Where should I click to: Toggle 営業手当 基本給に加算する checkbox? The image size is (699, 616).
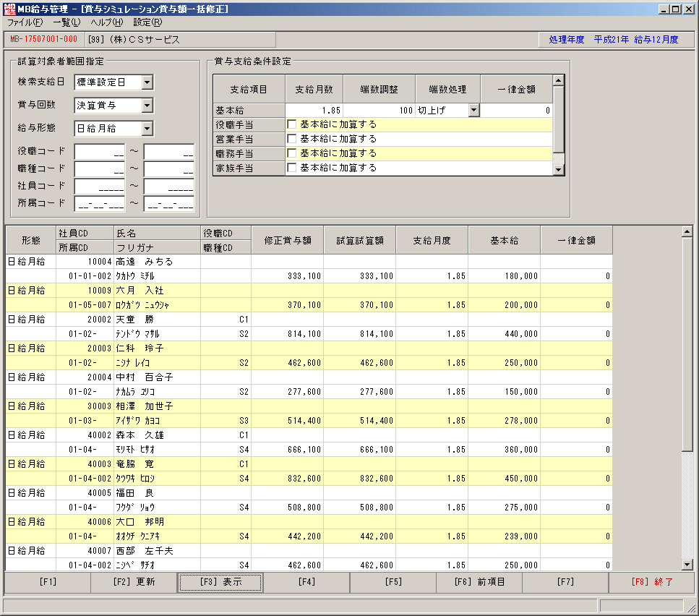tap(292, 139)
